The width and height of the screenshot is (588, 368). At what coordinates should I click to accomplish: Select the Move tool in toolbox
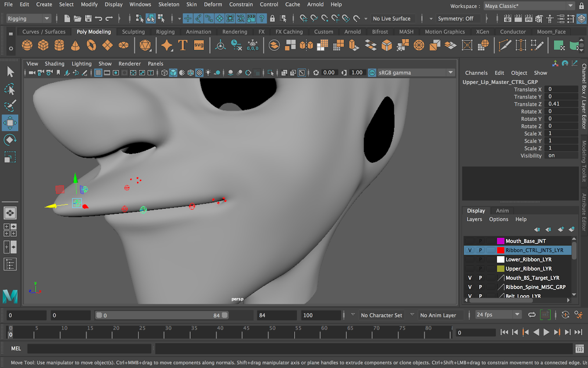click(x=10, y=123)
